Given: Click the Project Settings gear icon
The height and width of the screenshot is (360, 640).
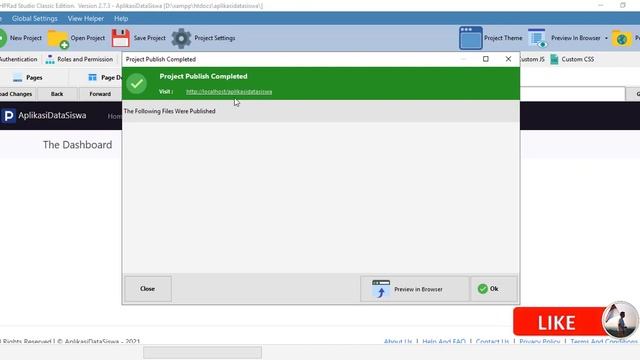Looking at the screenshot, I should 181,38.
